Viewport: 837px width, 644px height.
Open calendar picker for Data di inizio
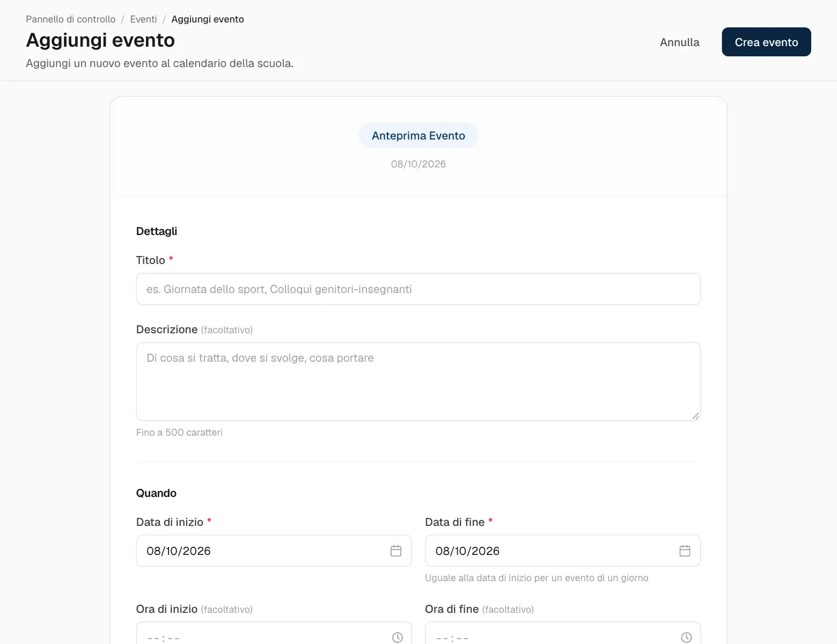[x=396, y=551]
